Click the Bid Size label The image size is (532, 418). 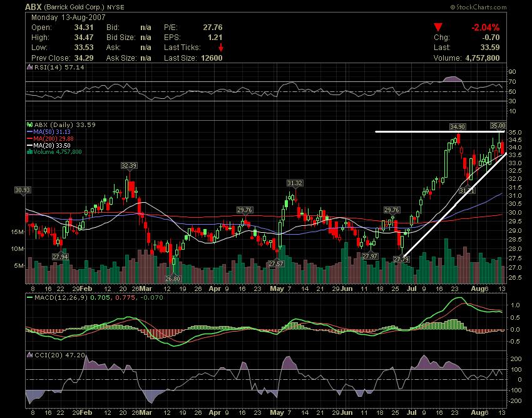(121, 38)
